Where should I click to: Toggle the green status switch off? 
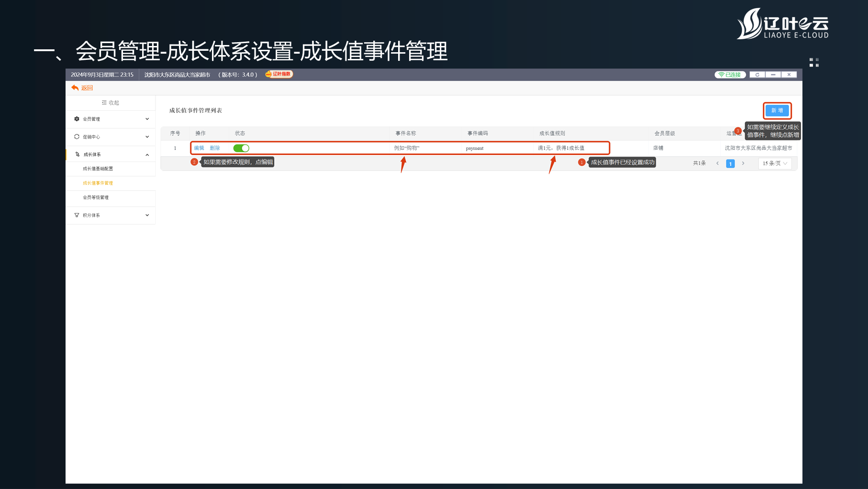(x=241, y=148)
